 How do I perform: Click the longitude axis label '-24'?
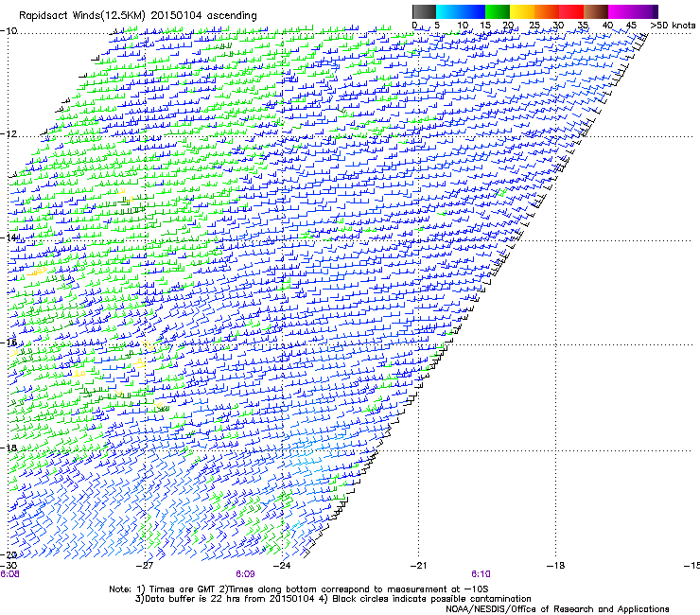(282, 566)
